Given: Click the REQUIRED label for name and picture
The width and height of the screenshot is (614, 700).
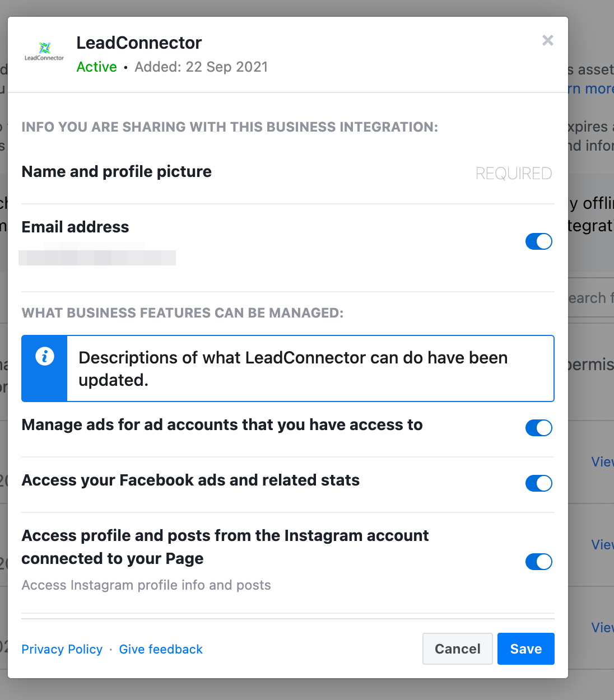Looking at the screenshot, I should [514, 174].
